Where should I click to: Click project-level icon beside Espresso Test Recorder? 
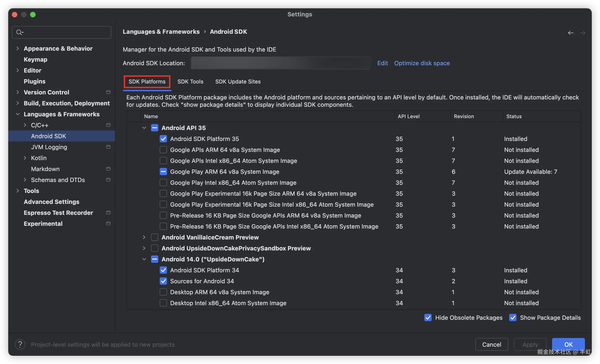click(108, 213)
